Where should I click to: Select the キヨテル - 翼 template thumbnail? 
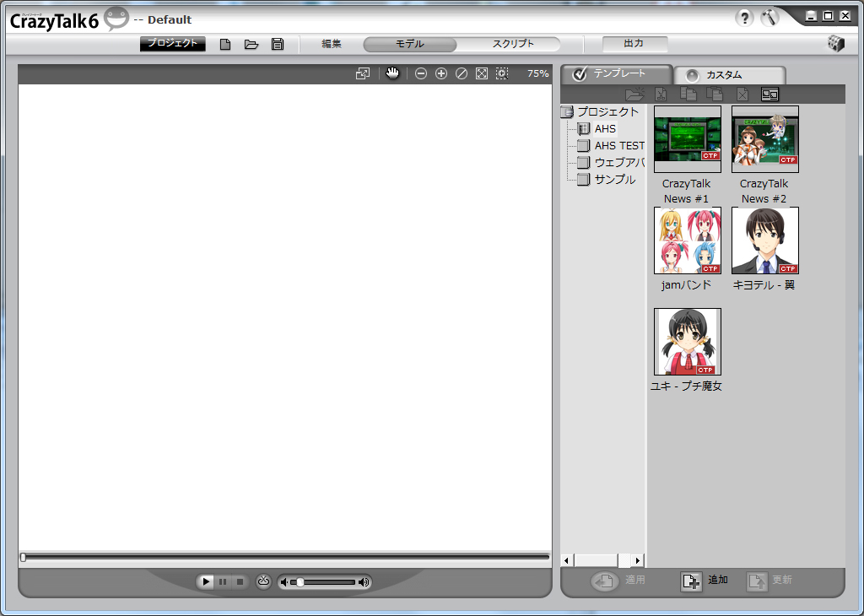click(x=764, y=240)
